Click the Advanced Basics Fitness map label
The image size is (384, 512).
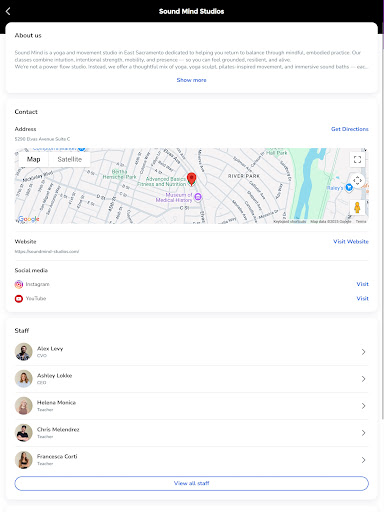pyautogui.click(x=162, y=181)
